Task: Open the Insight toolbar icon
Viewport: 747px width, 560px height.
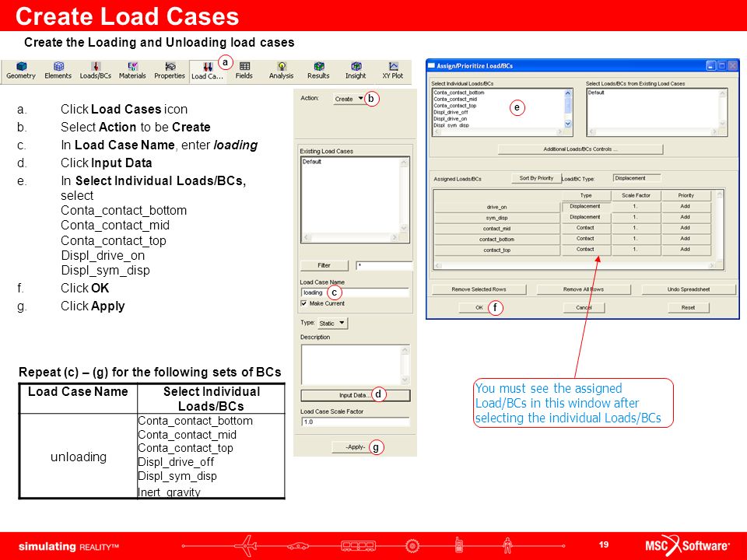Action: 356,71
